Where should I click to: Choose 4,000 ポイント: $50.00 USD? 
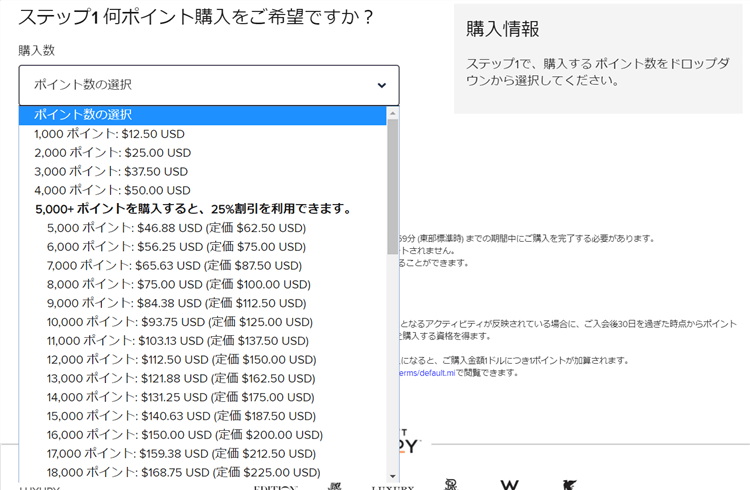pyautogui.click(x=112, y=190)
